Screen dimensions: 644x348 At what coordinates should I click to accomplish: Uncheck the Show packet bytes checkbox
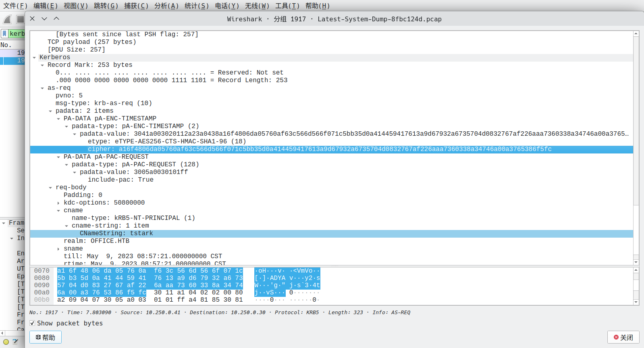tap(32, 323)
